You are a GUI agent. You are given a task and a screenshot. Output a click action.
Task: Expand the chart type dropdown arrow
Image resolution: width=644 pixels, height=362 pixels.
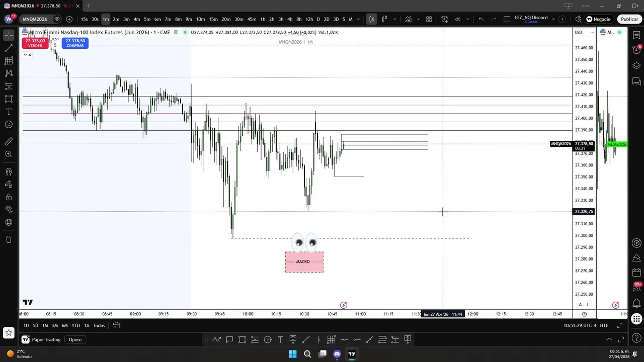394,19
